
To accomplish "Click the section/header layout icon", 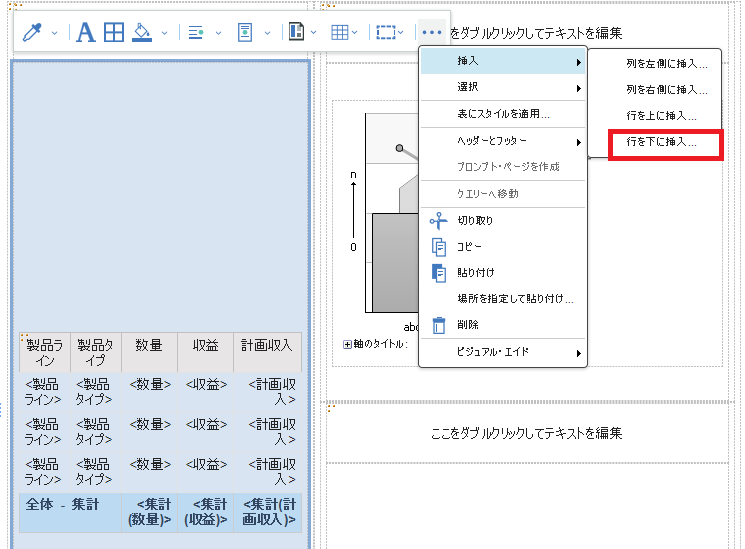I will click(x=296, y=32).
